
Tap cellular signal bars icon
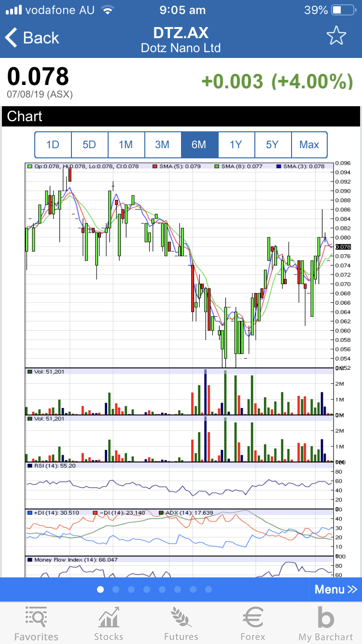point(14,10)
